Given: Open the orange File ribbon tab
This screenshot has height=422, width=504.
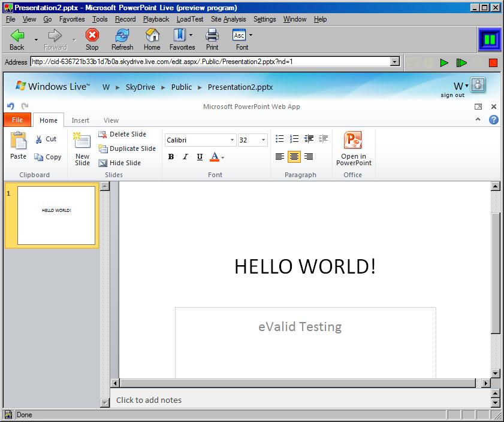Looking at the screenshot, I should 17,120.
